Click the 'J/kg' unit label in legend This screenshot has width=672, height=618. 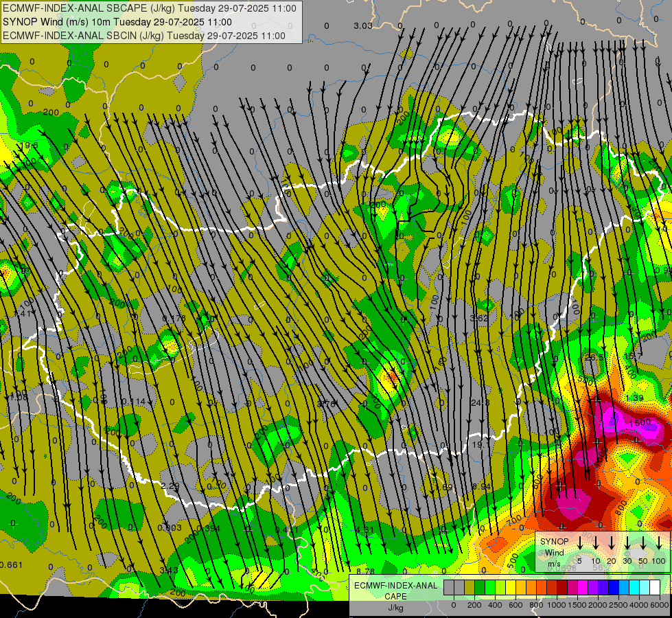pos(396,608)
